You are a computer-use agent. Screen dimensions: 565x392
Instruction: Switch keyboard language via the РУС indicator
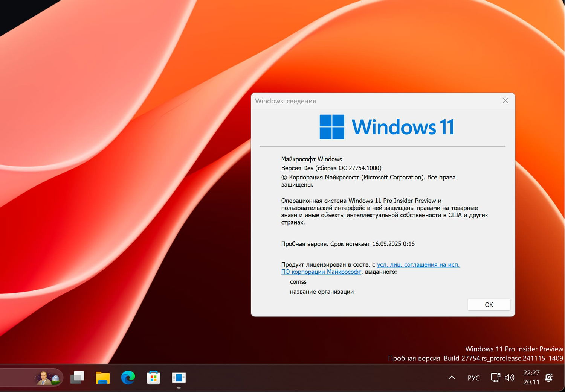coord(473,377)
